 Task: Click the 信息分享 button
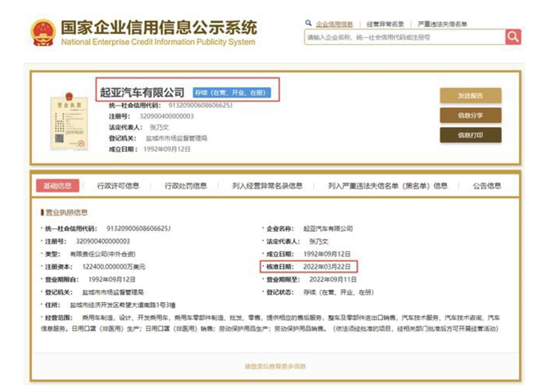click(x=470, y=115)
